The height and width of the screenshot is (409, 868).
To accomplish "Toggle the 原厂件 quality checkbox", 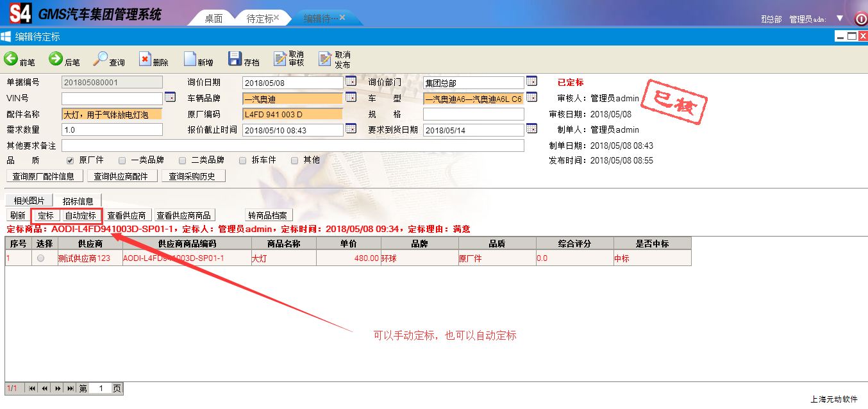I will (x=71, y=160).
